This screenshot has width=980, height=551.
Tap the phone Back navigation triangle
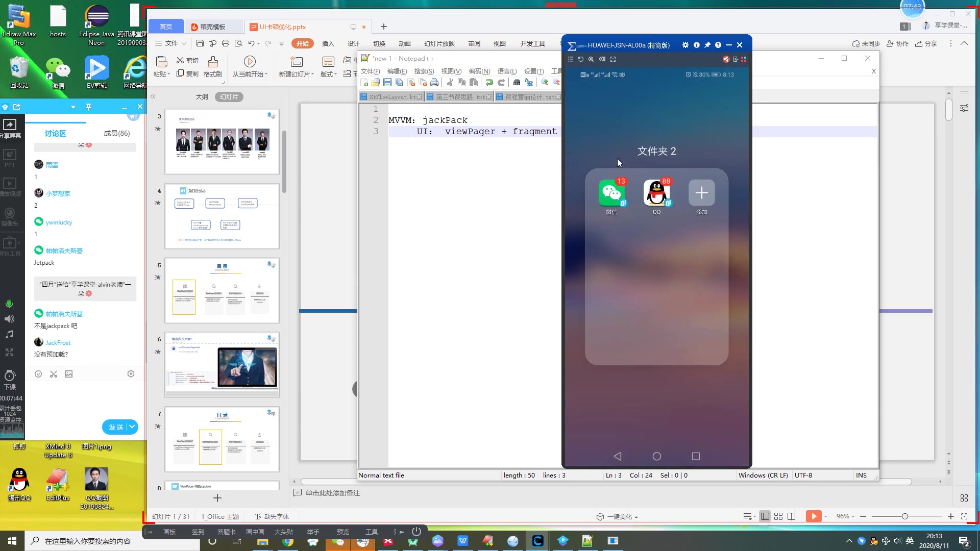(x=618, y=456)
